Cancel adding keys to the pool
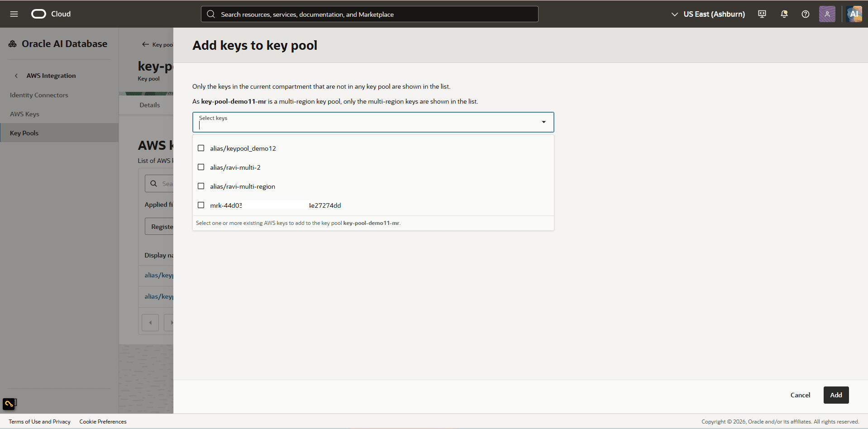 (800, 395)
